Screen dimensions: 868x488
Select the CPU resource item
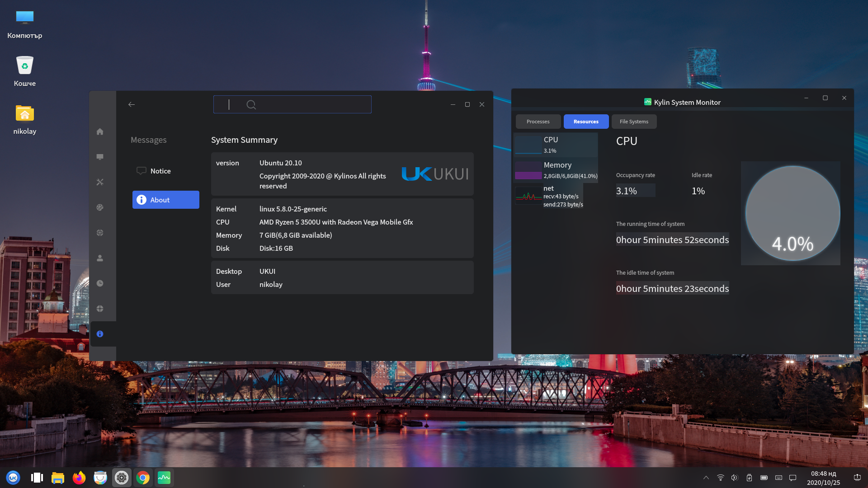pyautogui.click(x=556, y=145)
